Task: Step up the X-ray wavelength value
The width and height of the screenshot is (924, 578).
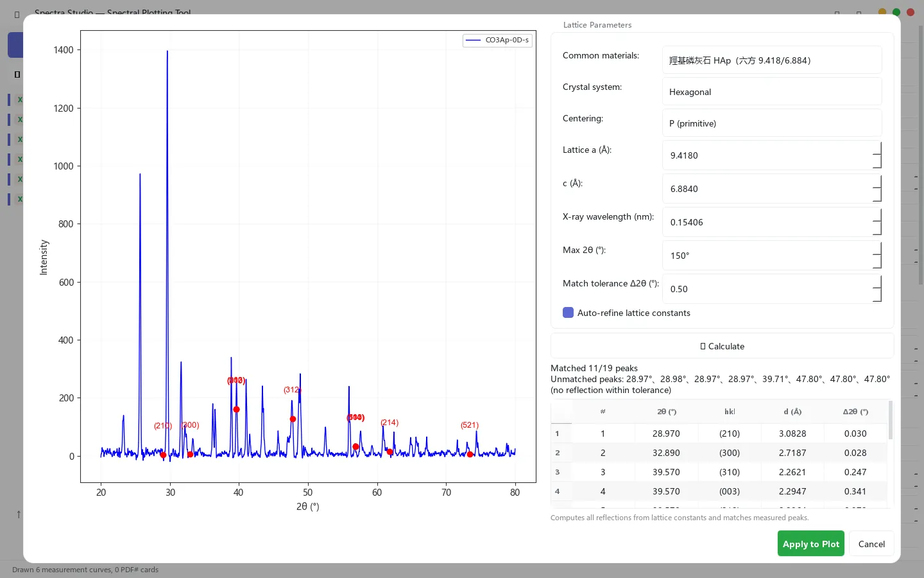Action: tap(877, 215)
